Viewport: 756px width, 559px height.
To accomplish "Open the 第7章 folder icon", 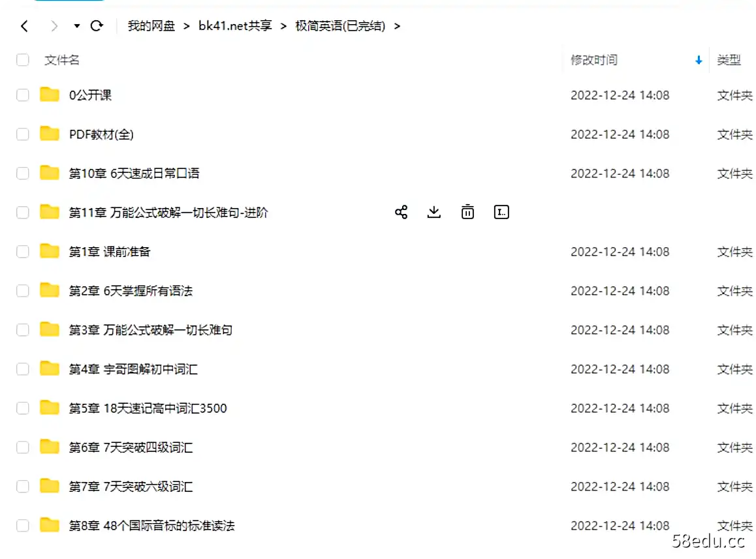I will click(49, 486).
